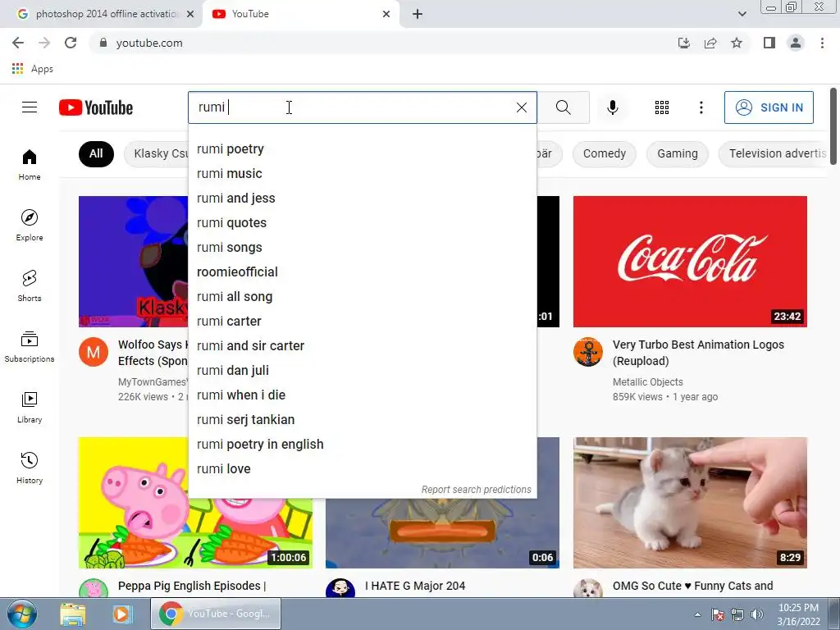Choose suggestion "rumi all song"
This screenshot has width=840, height=630.
pyautogui.click(x=363, y=297)
